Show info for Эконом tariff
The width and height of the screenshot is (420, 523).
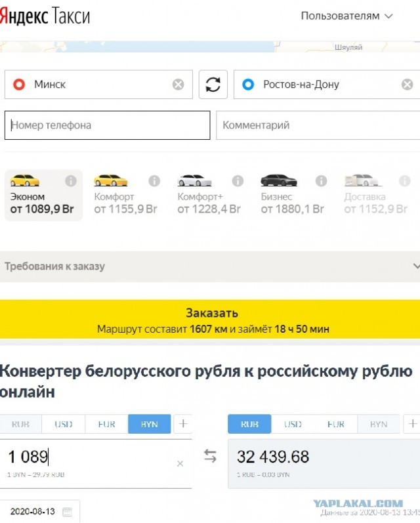coord(71,180)
